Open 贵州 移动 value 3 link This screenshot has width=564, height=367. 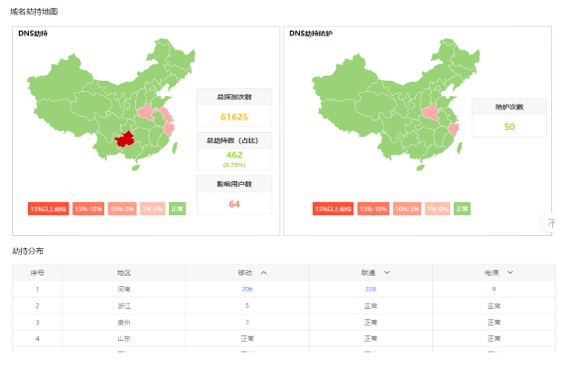[x=247, y=322]
